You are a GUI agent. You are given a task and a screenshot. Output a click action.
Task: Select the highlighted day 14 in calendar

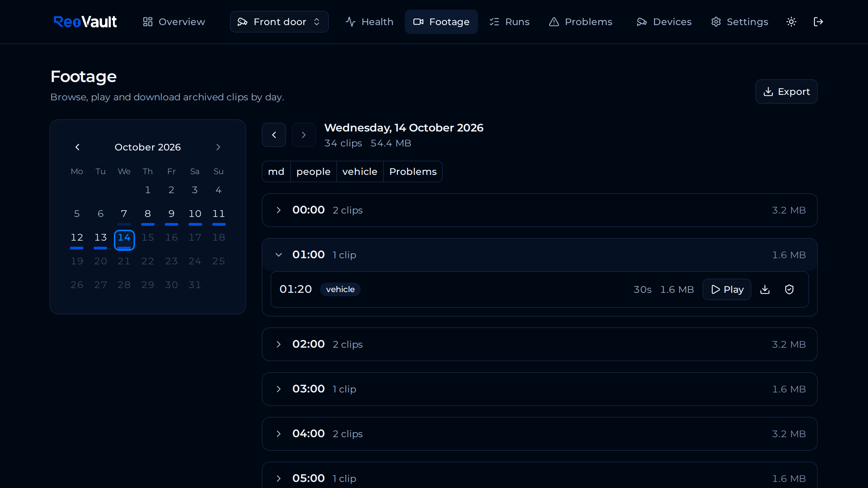click(124, 240)
